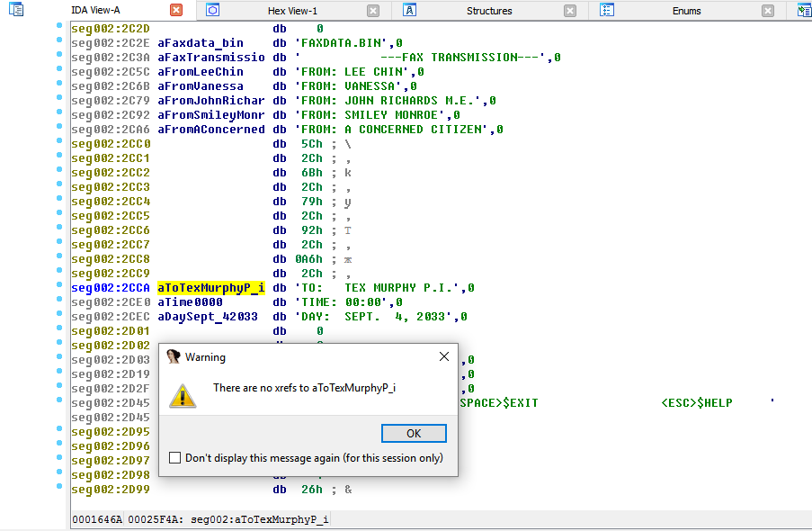Switch to the Hex View-1 tab
This screenshot has height=531, width=812.
(x=292, y=11)
